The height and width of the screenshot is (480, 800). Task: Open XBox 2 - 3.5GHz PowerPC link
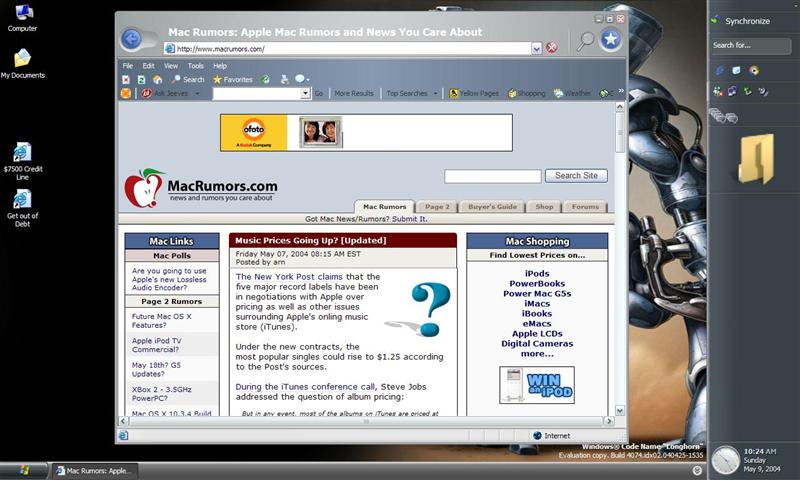click(162, 394)
